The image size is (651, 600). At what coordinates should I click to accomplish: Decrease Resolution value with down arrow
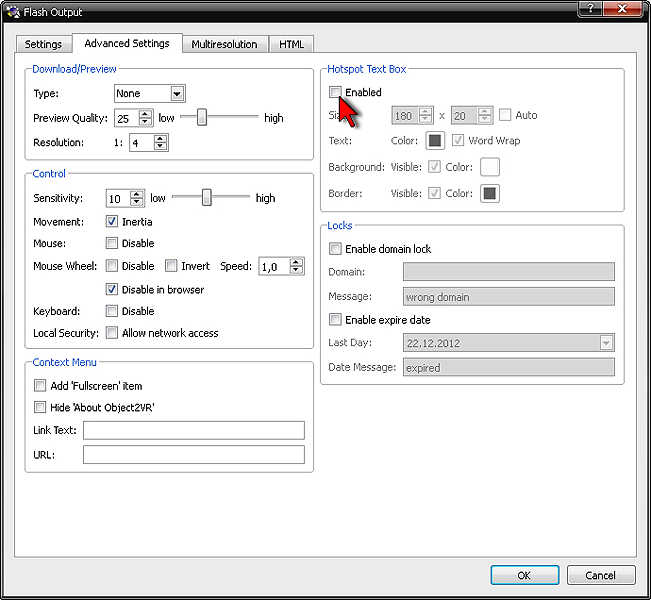click(160, 146)
